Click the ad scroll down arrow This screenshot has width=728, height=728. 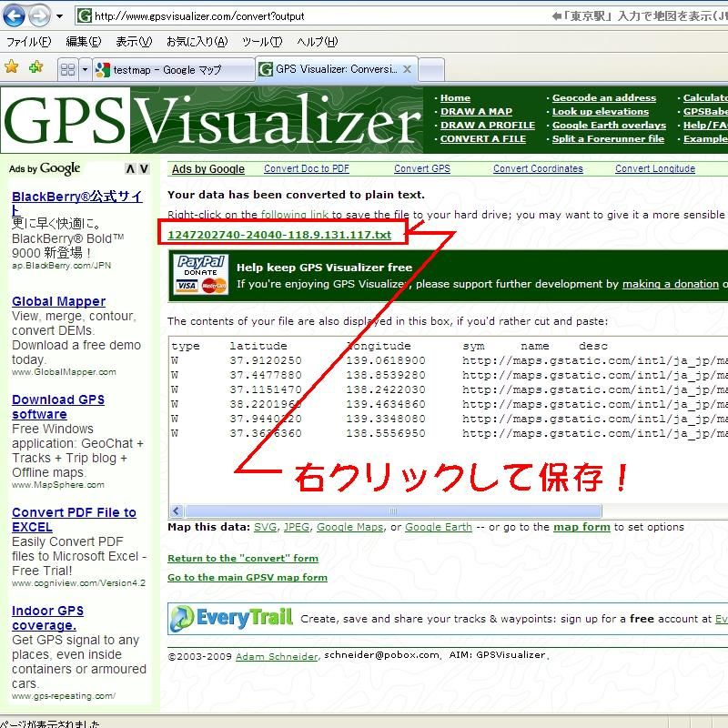pos(145,168)
